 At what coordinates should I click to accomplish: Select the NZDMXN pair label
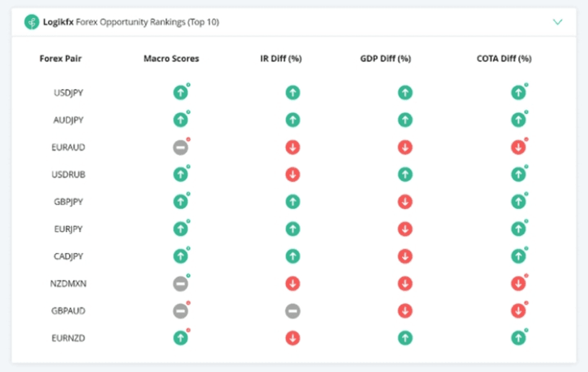click(x=68, y=283)
